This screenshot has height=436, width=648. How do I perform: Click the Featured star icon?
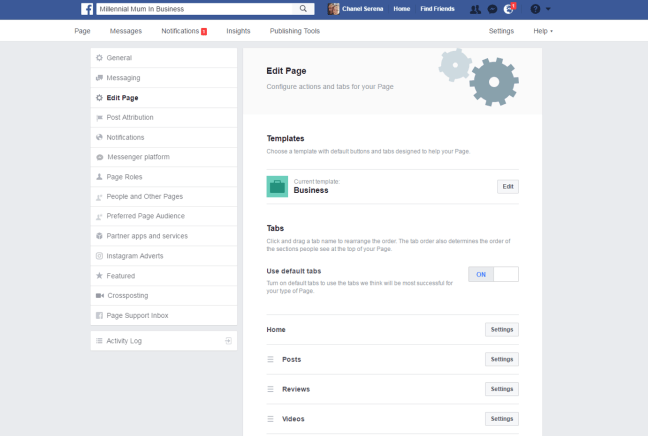[x=99, y=276]
